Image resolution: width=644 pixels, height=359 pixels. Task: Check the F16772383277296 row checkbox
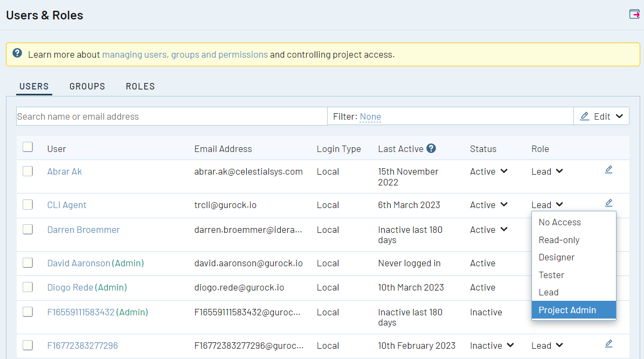coord(28,346)
